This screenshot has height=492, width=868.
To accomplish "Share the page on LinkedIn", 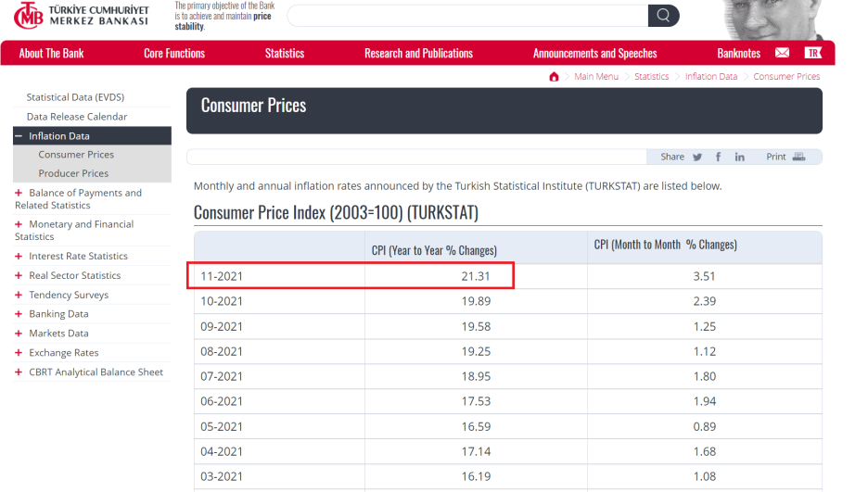I will (x=740, y=157).
